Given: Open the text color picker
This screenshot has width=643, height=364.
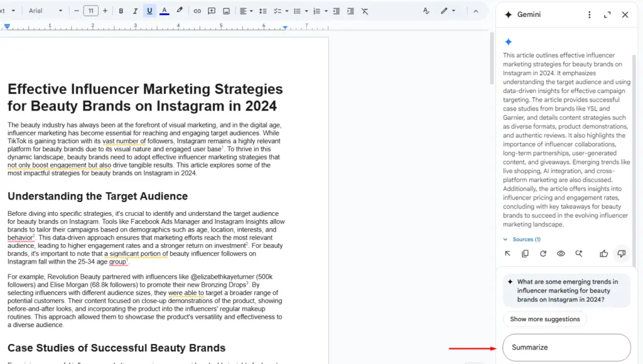Looking at the screenshot, I should click(x=164, y=11).
